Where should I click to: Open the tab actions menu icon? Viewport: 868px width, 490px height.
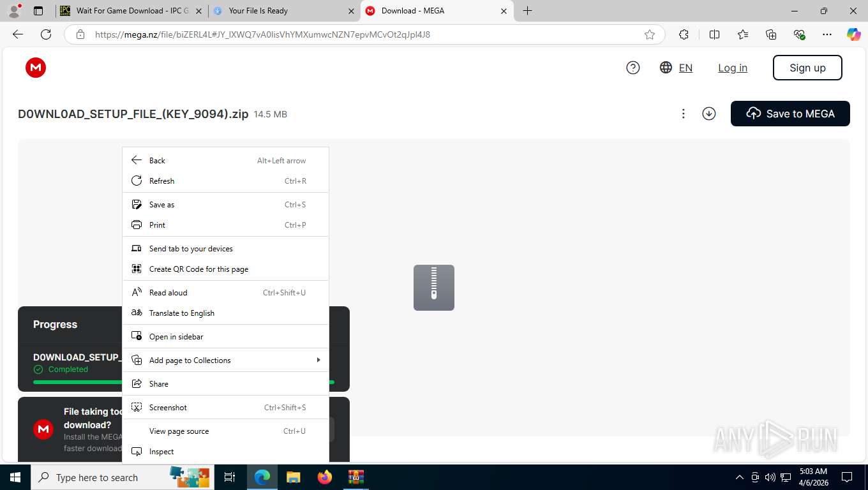[x=38, y=11]
